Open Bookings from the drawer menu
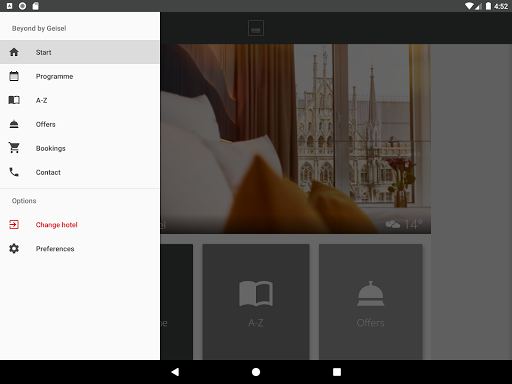 80,148
